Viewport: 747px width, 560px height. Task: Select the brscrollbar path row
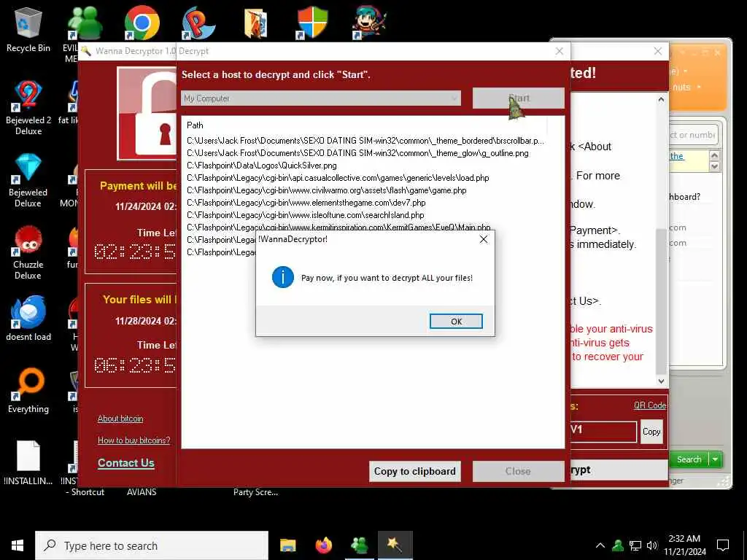point(365,141)
